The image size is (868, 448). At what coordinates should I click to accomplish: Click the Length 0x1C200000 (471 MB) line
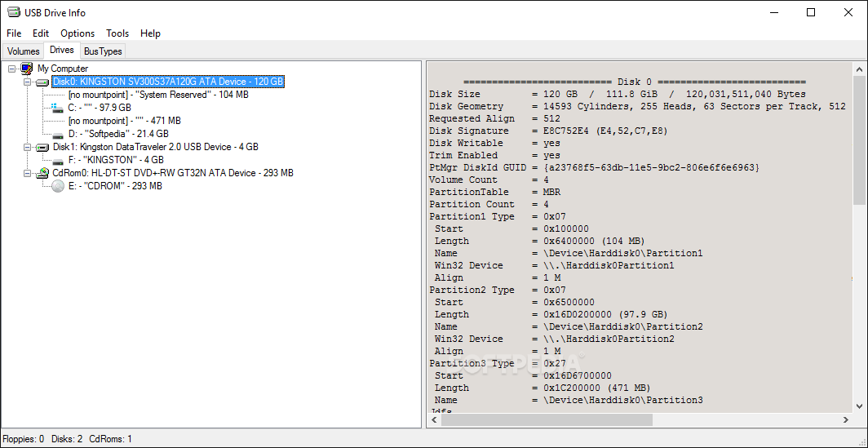coord(542,388)
